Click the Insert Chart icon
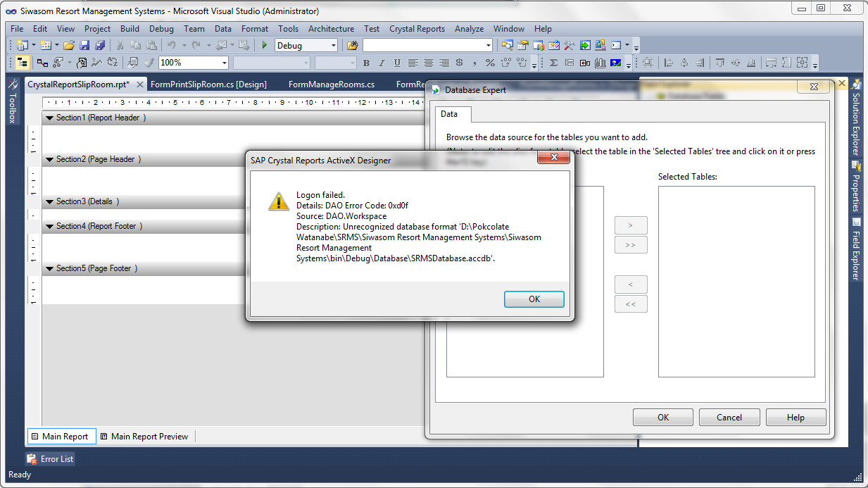The image size is (868, 488). click(x=600, y=63)
